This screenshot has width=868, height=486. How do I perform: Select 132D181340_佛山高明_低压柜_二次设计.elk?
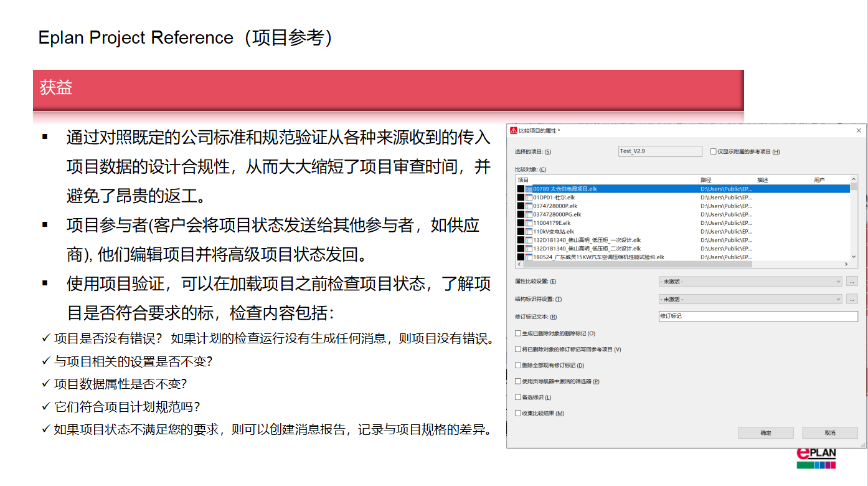coord(683,249)
